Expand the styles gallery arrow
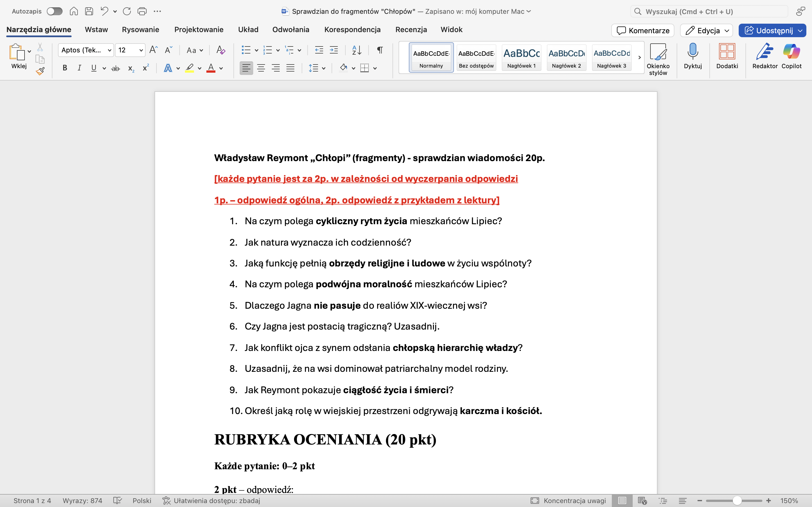 [x=639, y=57]
